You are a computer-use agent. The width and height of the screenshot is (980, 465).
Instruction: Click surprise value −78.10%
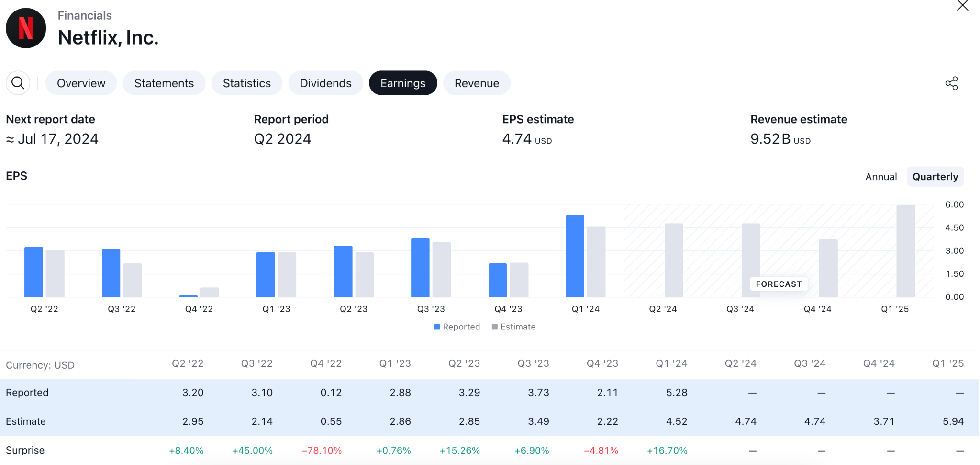pos(322,451)
